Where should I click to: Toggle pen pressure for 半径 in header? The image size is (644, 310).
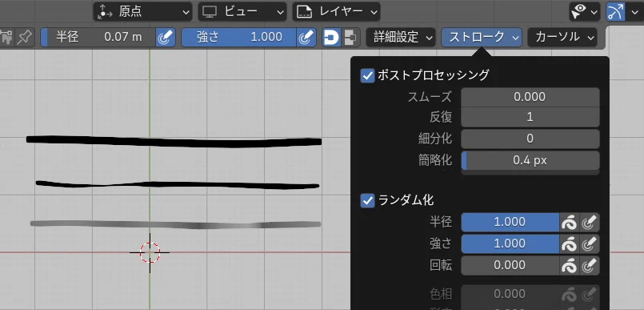tap(166, 38)
